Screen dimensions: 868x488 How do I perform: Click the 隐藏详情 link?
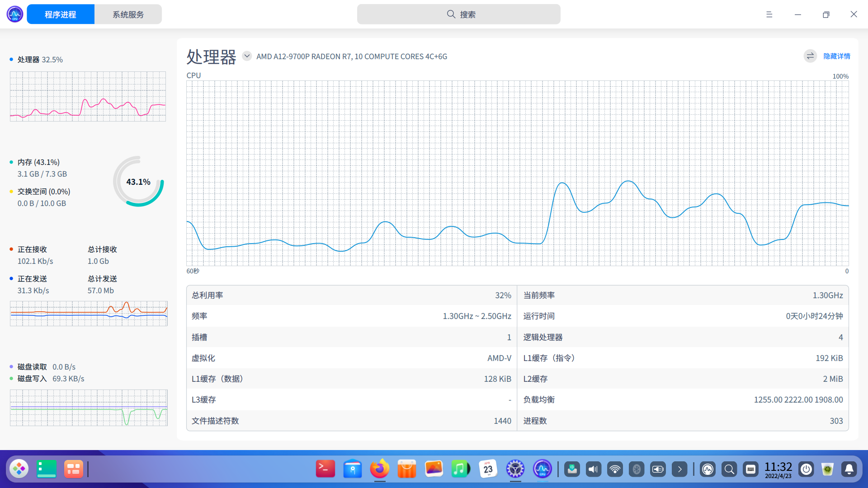pos(836,56)
